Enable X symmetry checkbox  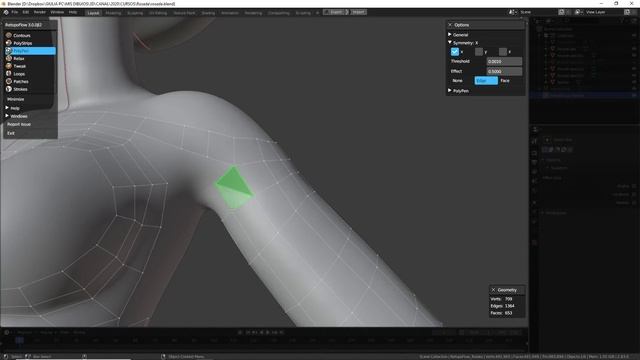point(455,52)
